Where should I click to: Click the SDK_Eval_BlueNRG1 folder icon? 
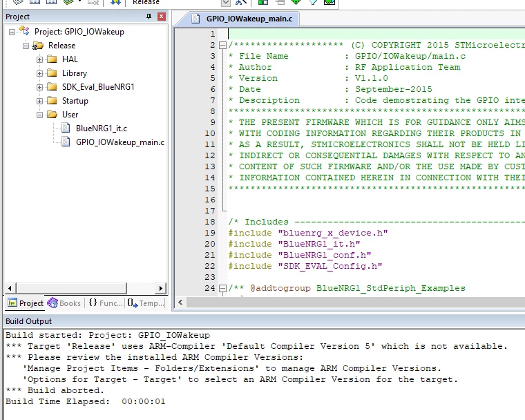coord(52,87)
